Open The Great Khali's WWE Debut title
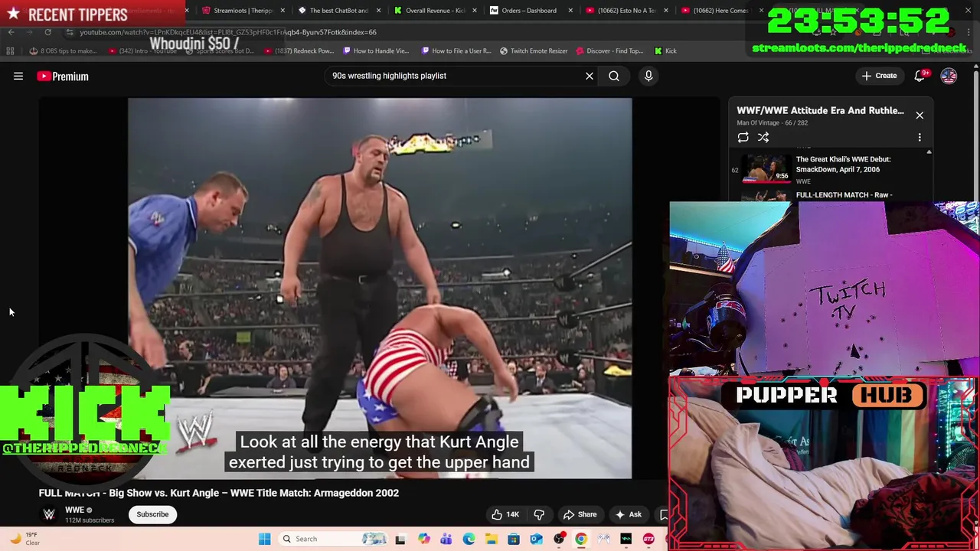980x551 pixels. tap(843, 165)
